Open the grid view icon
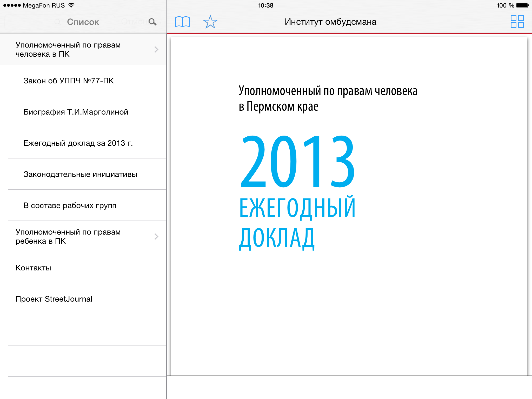This screenshot has height=399, width=532. [x=517, y=22]
